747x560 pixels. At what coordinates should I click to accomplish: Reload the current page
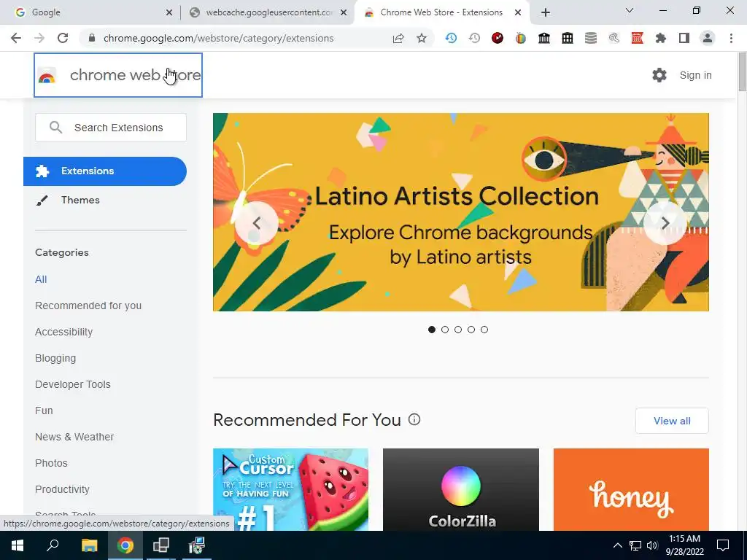click(63, 38)
